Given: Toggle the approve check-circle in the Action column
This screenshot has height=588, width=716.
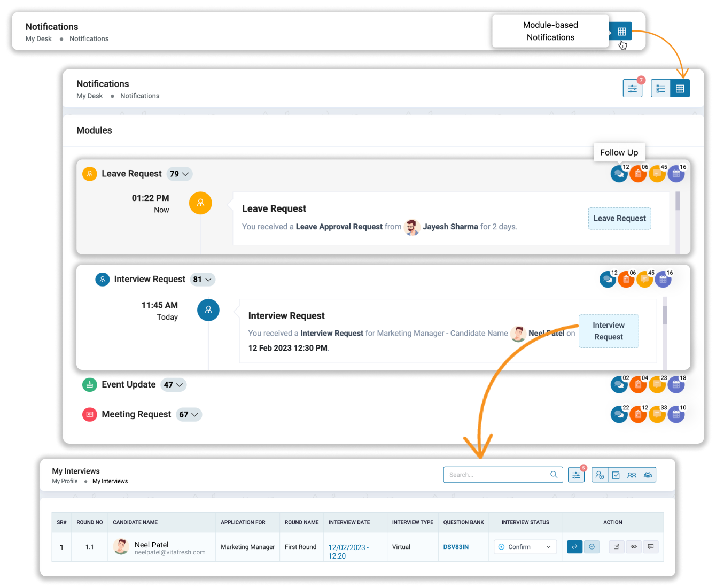Looking at the screenshot, I should [x=592, y=547].
